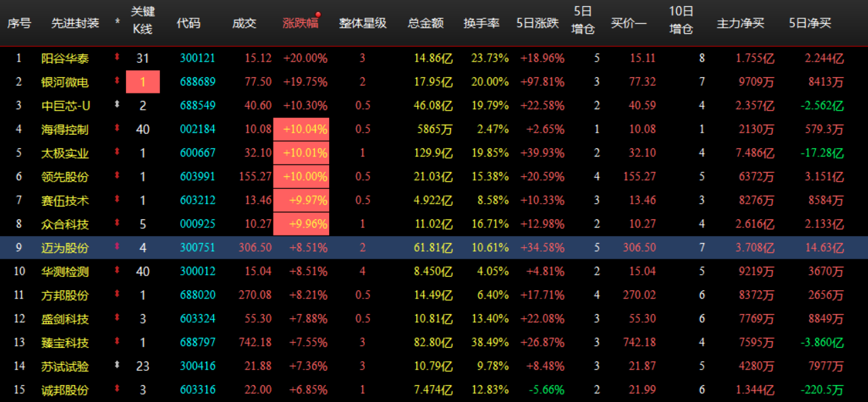Click stock code 300121

[198, 59]
